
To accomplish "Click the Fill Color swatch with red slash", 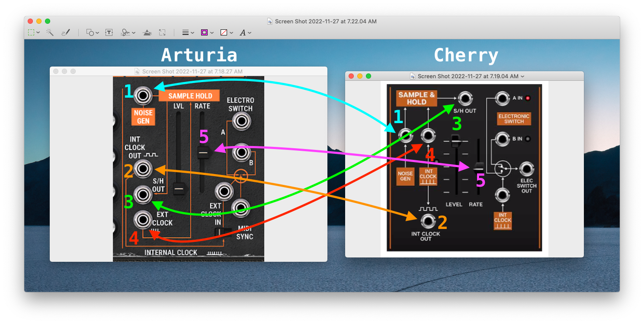I will 224,32.
